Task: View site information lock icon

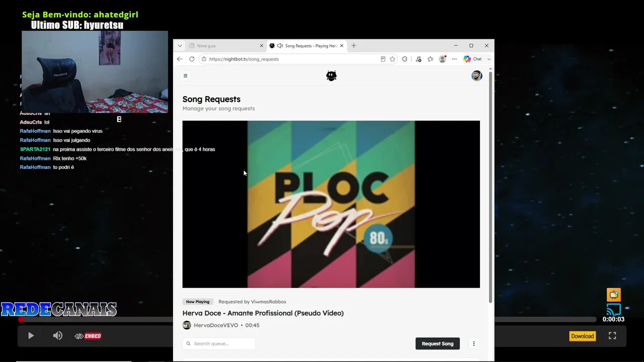Action: point(204,59)
